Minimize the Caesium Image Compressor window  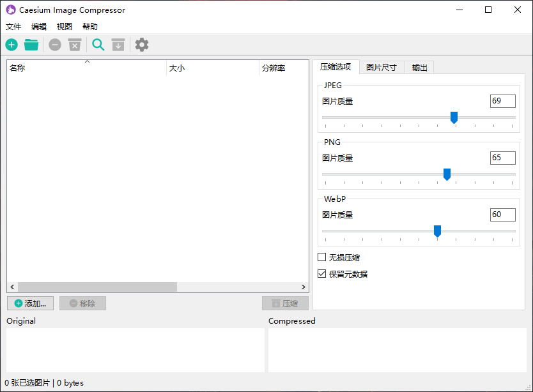click(x=460, y=10)
